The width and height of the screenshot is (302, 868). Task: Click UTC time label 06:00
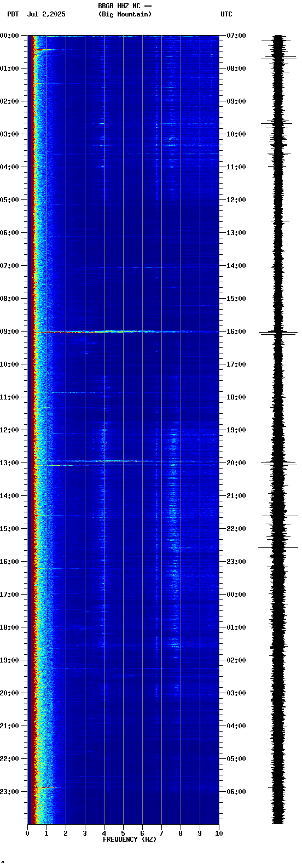[236, 792]
